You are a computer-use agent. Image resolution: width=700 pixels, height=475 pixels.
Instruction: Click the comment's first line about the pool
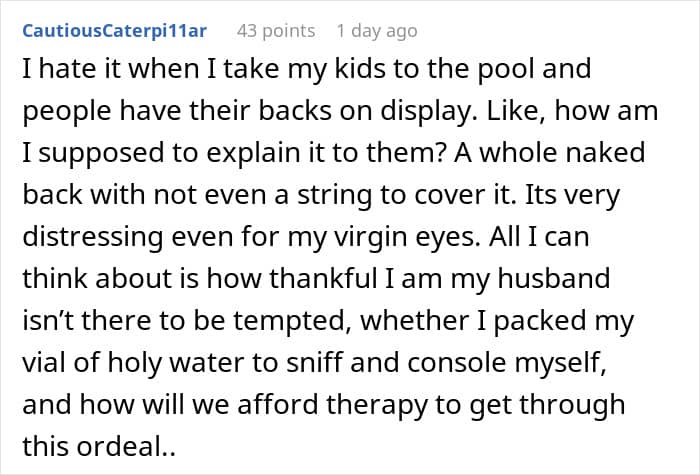click(x=307, y=70)
